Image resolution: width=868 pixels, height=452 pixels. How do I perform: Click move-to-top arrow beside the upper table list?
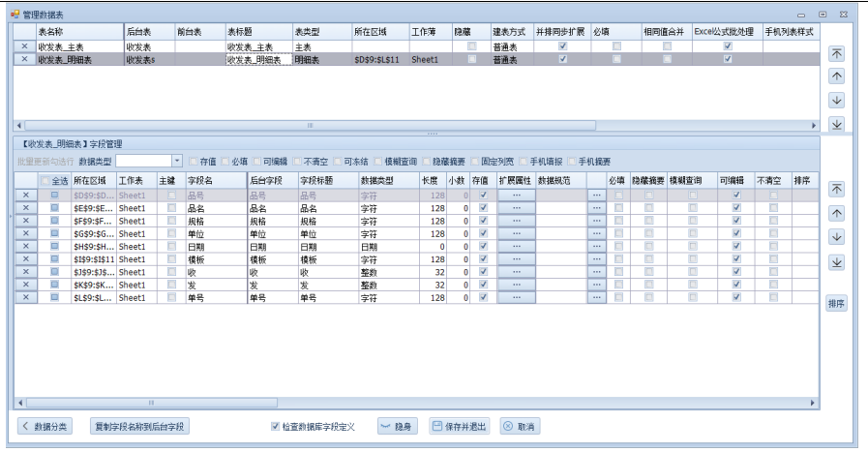[x=836, y=54]
